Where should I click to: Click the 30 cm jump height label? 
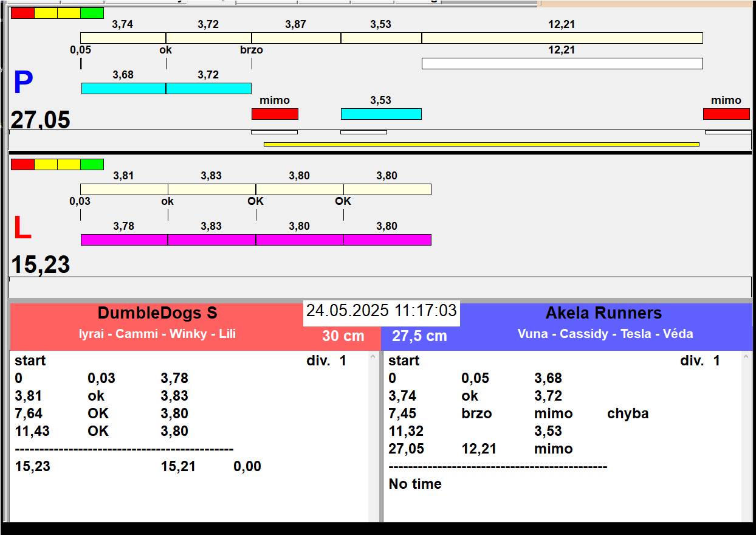(343, 336)
